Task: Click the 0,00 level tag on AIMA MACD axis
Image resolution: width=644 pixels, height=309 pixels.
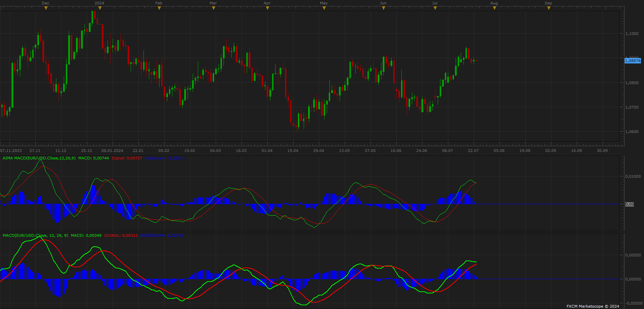Action: (x=629, y=204)
